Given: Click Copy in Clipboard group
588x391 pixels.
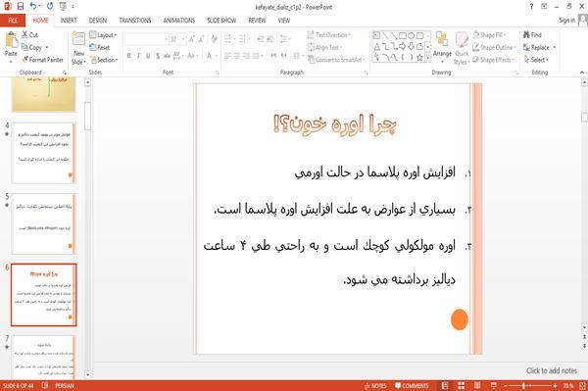Looking at the screenshot, I should point(31,47).
